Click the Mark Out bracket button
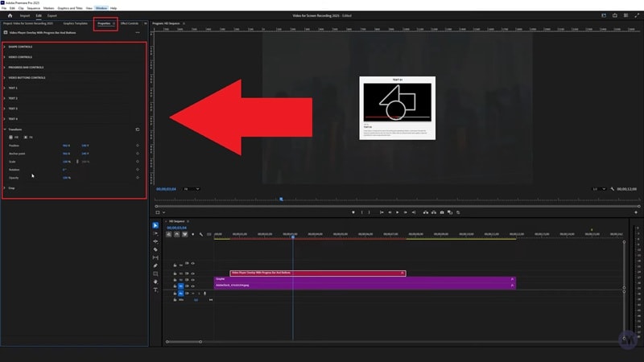The image size is (644, 362). pos(369,212)
